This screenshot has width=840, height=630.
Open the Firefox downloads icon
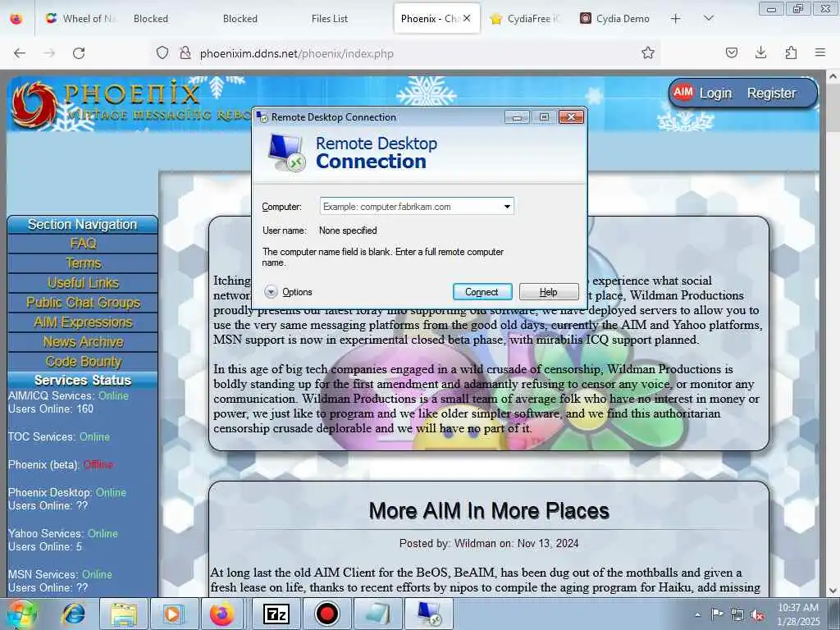(760, 53)
